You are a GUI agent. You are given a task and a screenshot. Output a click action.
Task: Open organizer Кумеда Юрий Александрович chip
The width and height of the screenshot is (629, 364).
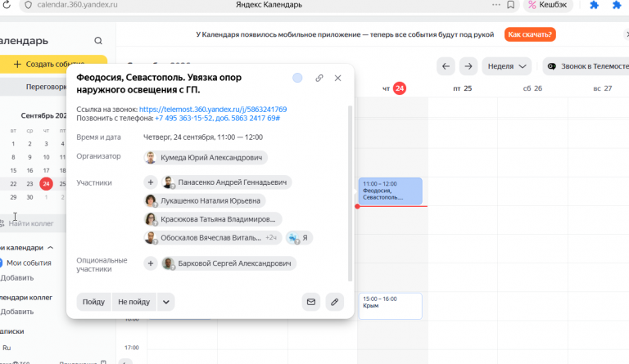pyautogui.click(x=206, y=157)
